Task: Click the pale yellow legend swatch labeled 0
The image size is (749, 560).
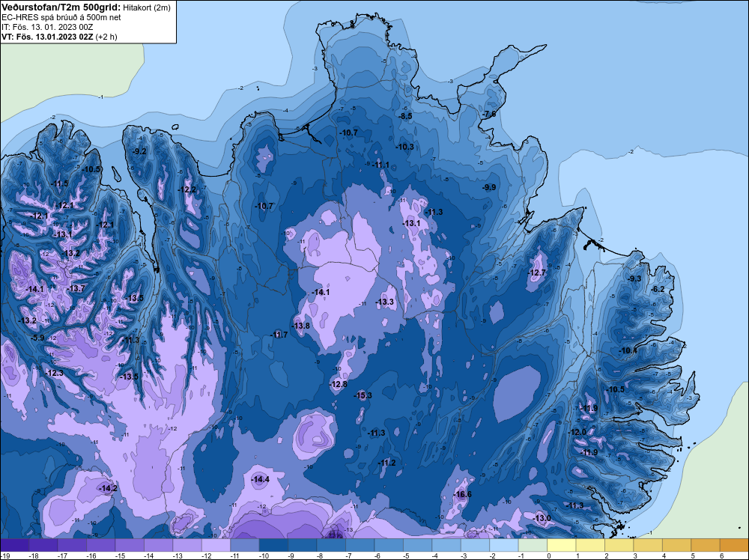Action: coord(562,545)
